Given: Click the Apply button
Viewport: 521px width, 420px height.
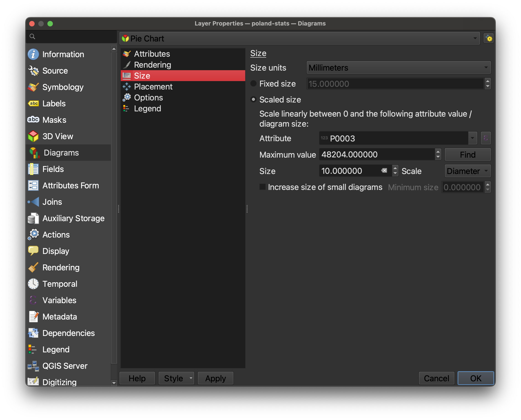Looking at the screenshot, I should [215, 378].
